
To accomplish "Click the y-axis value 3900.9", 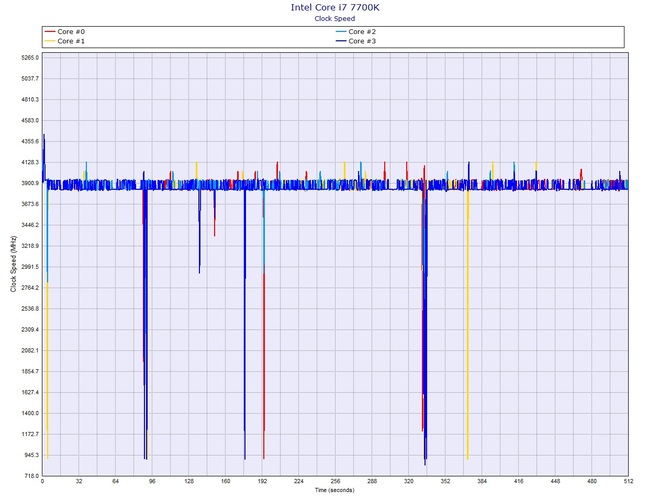I will coord(30,183).
